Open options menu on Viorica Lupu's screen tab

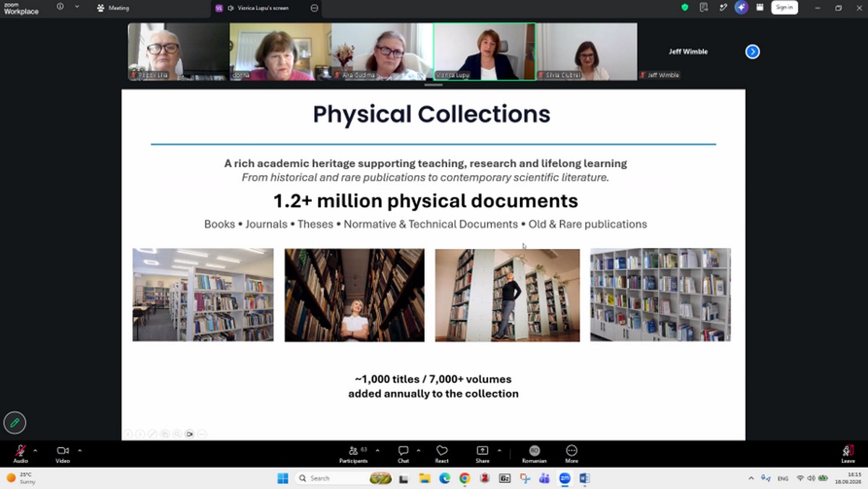(x=314, y=8)
